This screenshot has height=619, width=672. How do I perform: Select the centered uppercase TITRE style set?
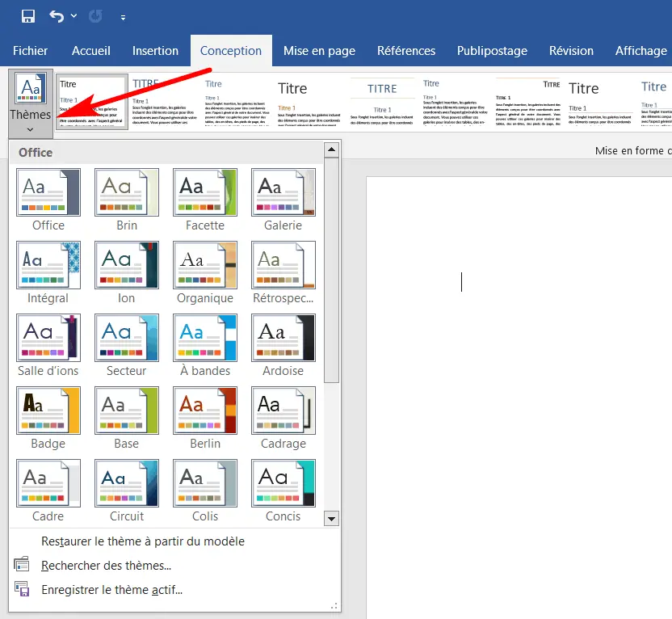coord(382,102)
